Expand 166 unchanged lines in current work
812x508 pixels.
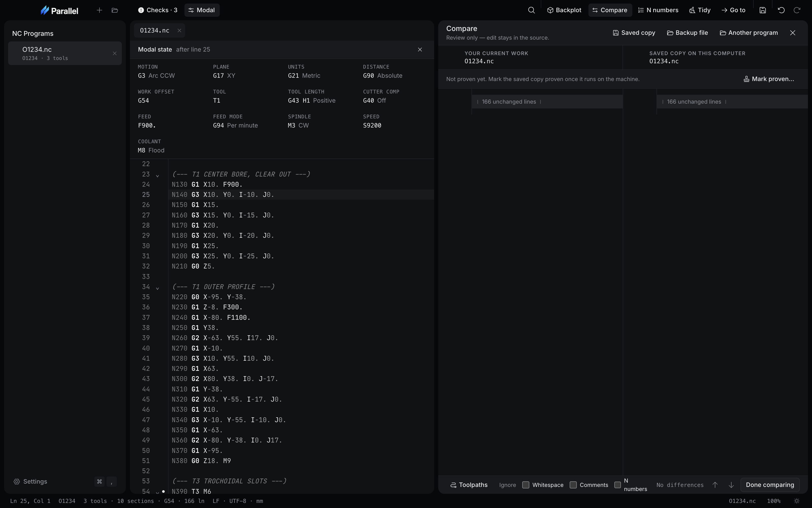pos(547,102)
